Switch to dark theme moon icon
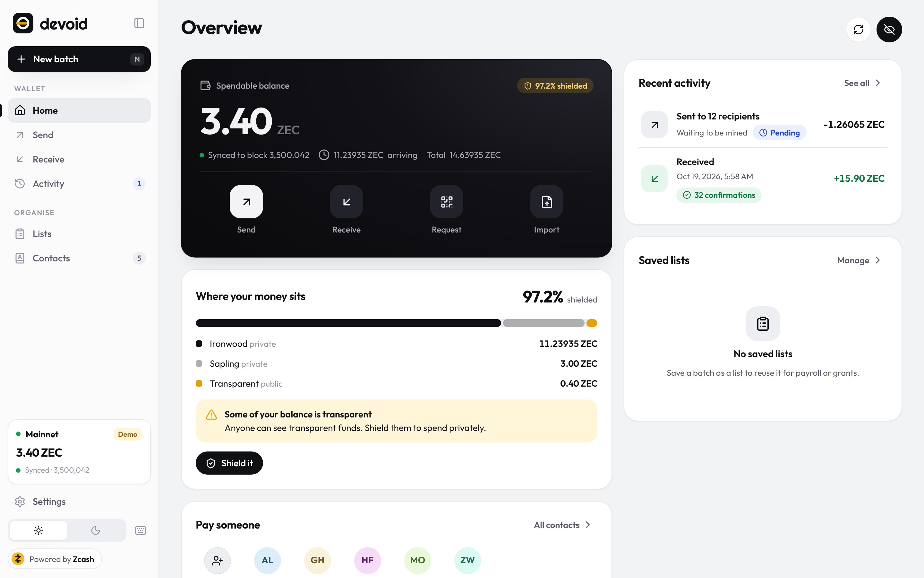The width and height of the screenshot is (924, 578). click(x=96, y=530)
